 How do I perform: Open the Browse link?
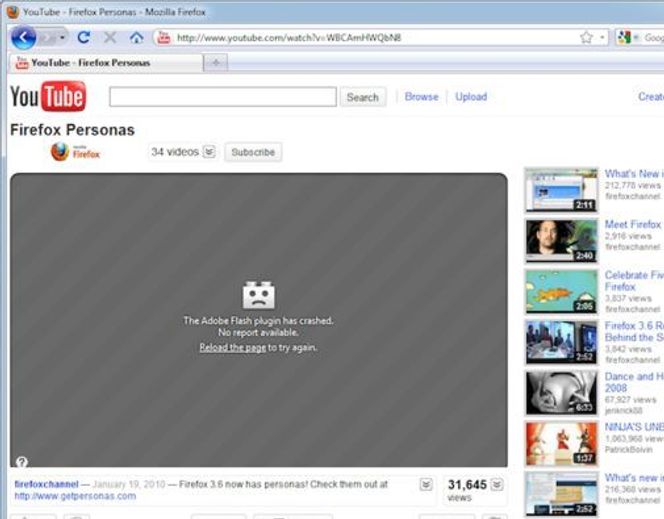click(421, 97)
